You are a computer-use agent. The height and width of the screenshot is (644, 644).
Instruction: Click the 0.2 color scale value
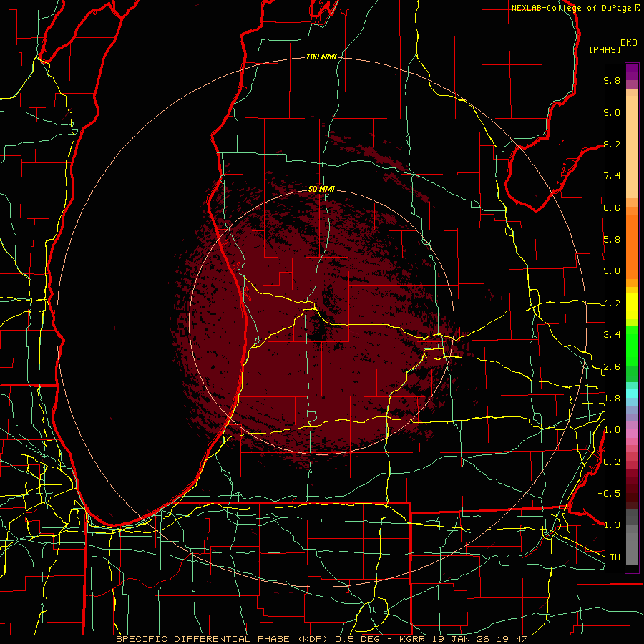[x=612, y=462]
